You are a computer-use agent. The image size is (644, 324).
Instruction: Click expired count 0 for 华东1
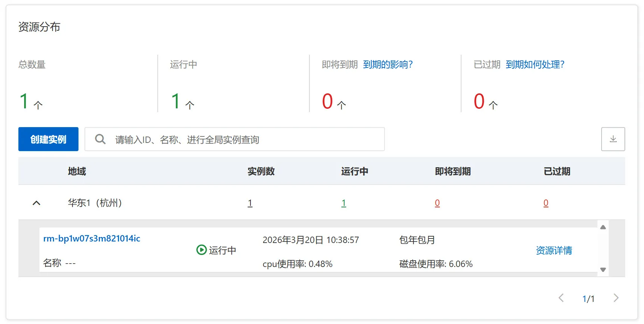546,203
